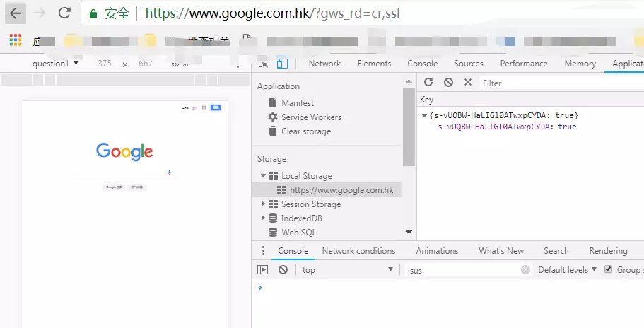Open the What's New drawer tab
The width and height of the screenshot is (644, 328).
[501, 251]
